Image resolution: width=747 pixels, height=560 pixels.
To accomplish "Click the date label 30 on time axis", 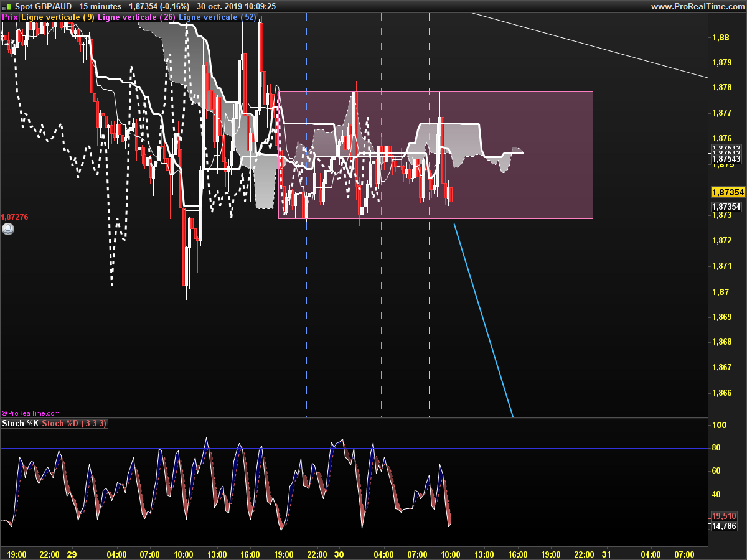I will [339, 554].
